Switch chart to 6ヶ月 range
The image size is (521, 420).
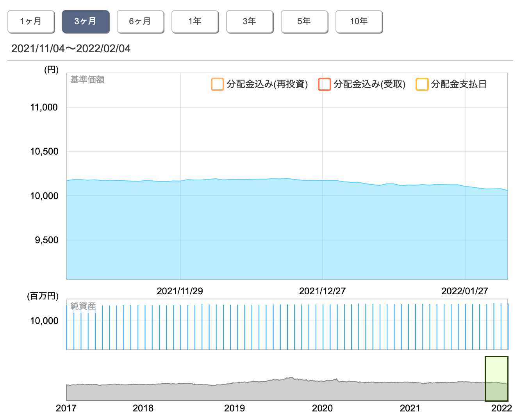140,21
